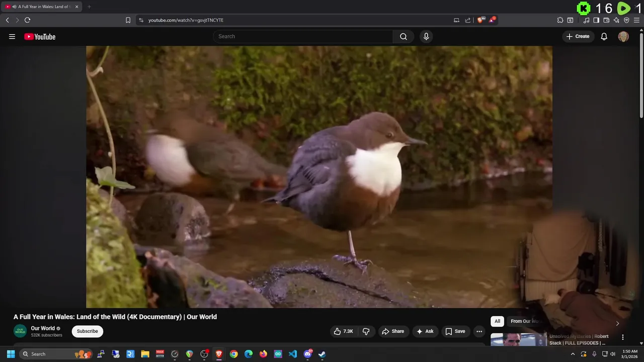
Task: Open the clock and date flyout
Action: point(630,354)
